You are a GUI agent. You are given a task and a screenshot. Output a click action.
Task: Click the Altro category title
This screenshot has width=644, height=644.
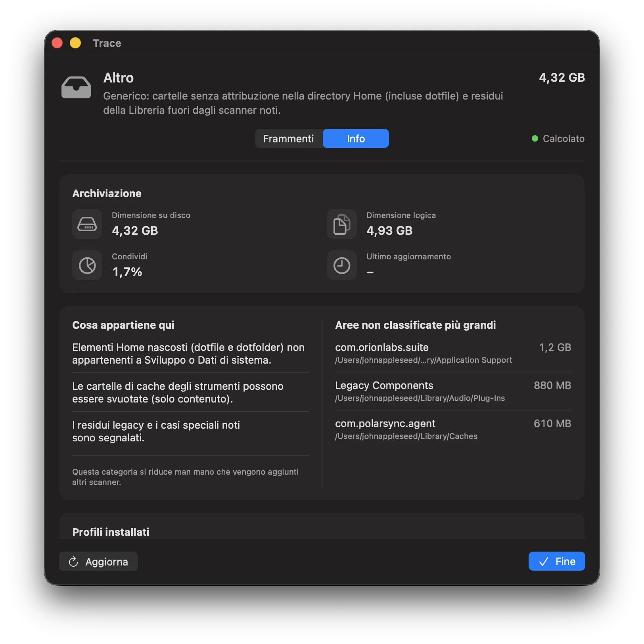pyautogui.click(x=119, y=78)
